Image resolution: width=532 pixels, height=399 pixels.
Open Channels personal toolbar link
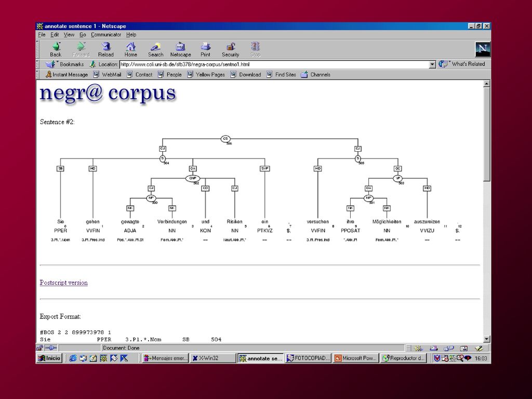point(315,75)
